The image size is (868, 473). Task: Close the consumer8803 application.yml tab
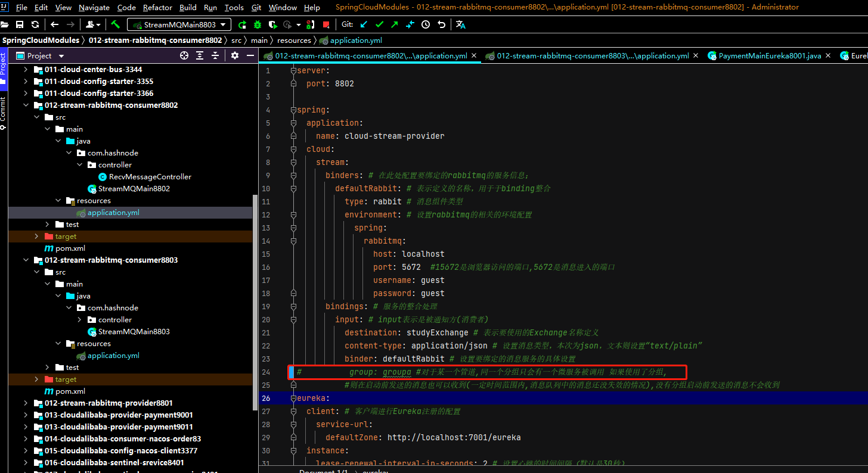click(696, 55)
